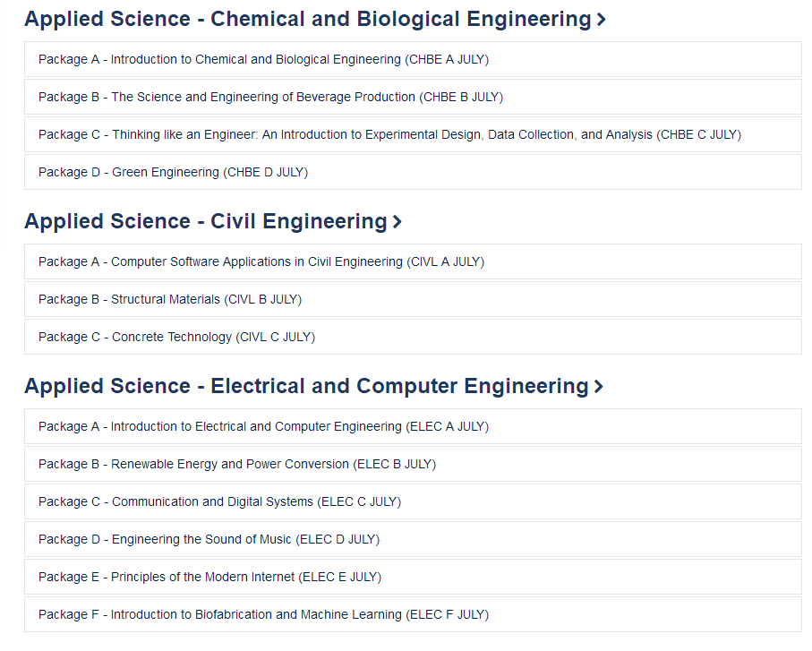Viewport: 812px width, 651px height.
Task: Expand Package C Thinking like an Engineer
Action: pyautogui.click(x=413, y=134)
